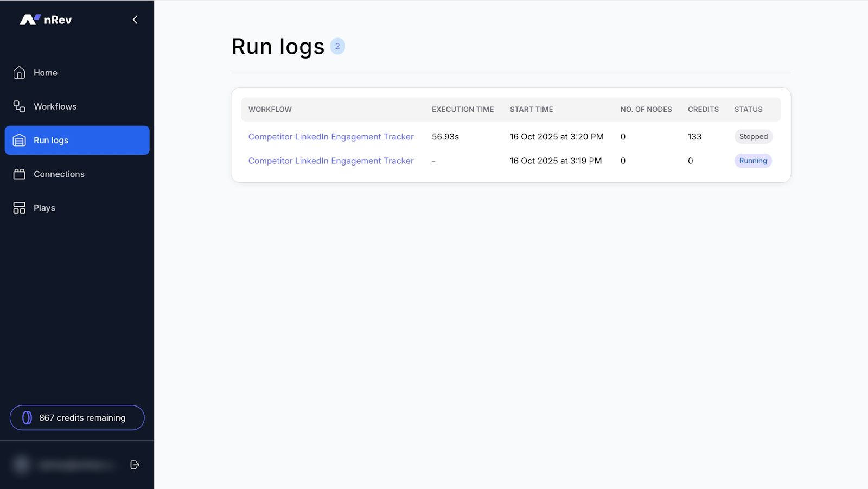The height and width of the screenshot is (489, 868).
Task: Click the 2 count badge beside Run logs
Action: click(338, 46)
